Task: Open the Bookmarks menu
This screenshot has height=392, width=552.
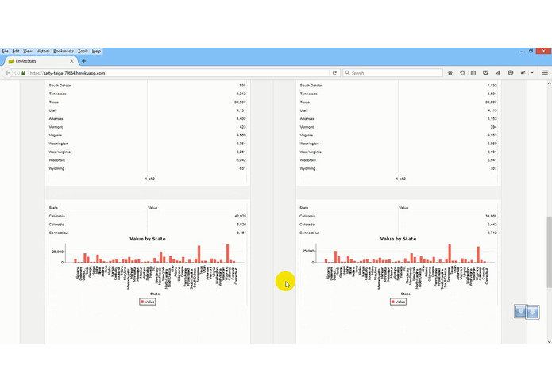Action: pyautogui.click(x=64, y=51)
